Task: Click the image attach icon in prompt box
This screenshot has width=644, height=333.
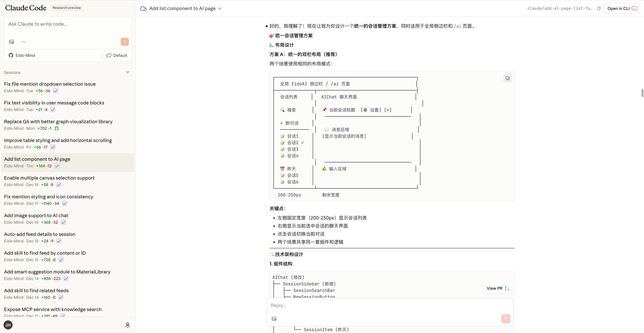Action: pyautogui.click(x=12, y=42)
